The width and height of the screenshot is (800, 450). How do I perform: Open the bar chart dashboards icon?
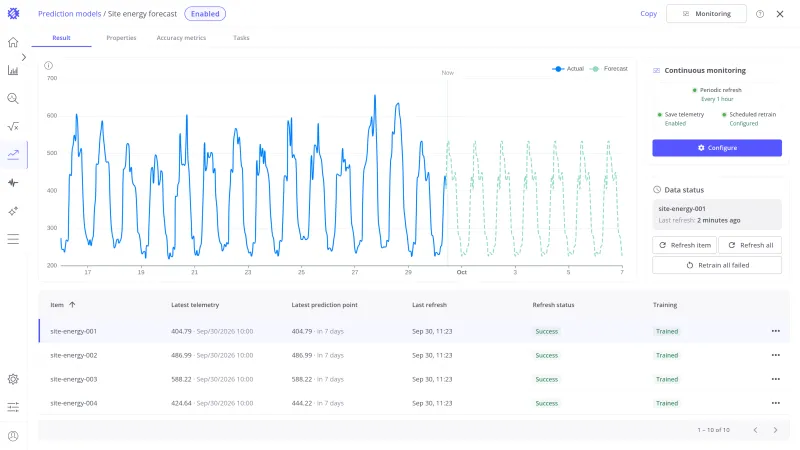click(x=13, y=70)
